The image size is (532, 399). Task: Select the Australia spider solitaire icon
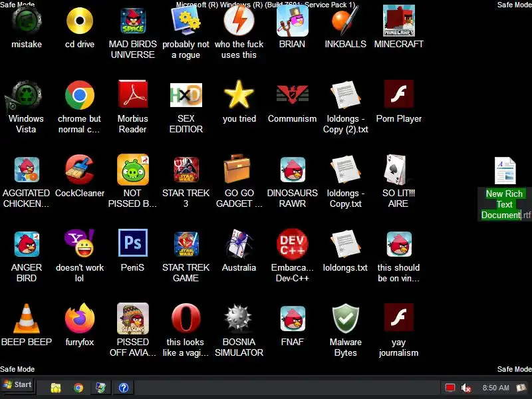click(x=239, y=244)
